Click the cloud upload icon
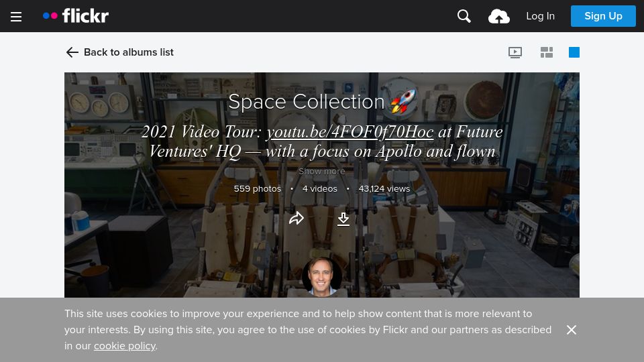Image resolution: width=644 pixels, height=362 pixels. pos(498,16)
